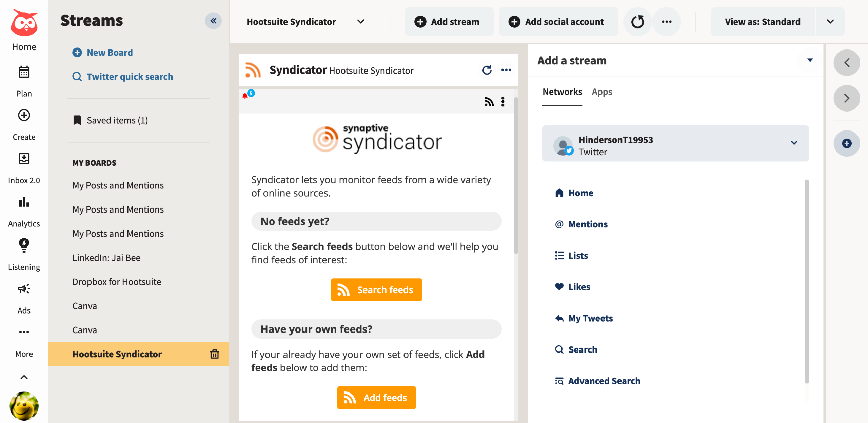Open the Ads megaphone icon
The width and height of the screenshot is (868, 423).
pyautogui.click(x=24, y=289)
